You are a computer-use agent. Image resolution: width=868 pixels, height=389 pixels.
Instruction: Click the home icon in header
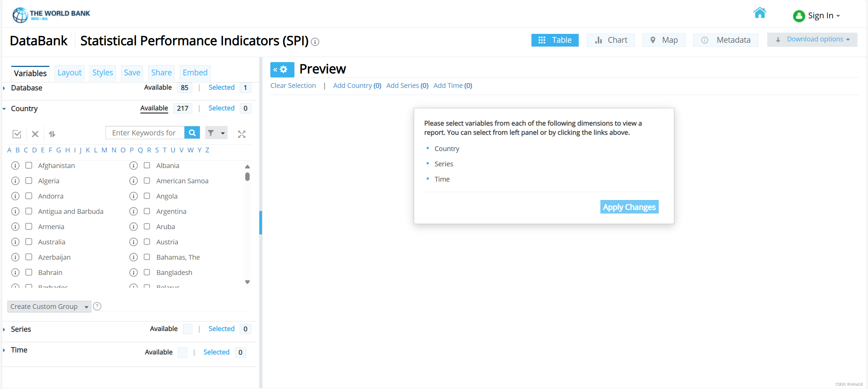(759, 13)
